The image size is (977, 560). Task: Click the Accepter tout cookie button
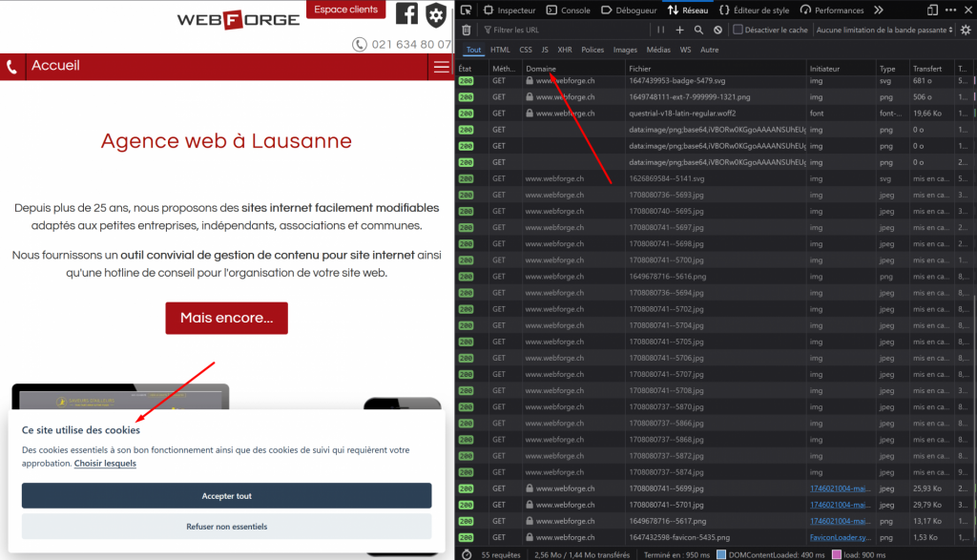click(x=226, y=496)
